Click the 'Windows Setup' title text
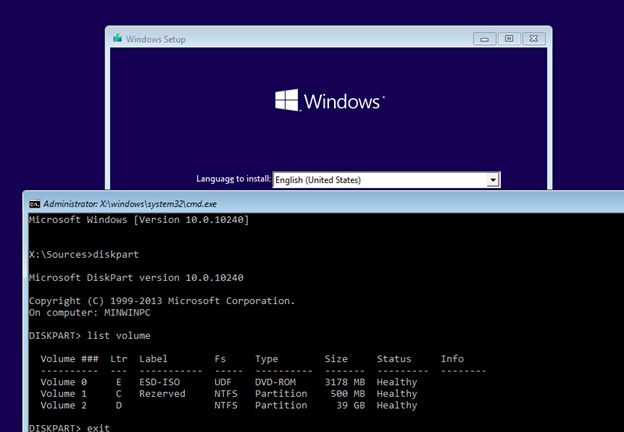Screen dimensions: 624x432 click(x=156, y=39)
